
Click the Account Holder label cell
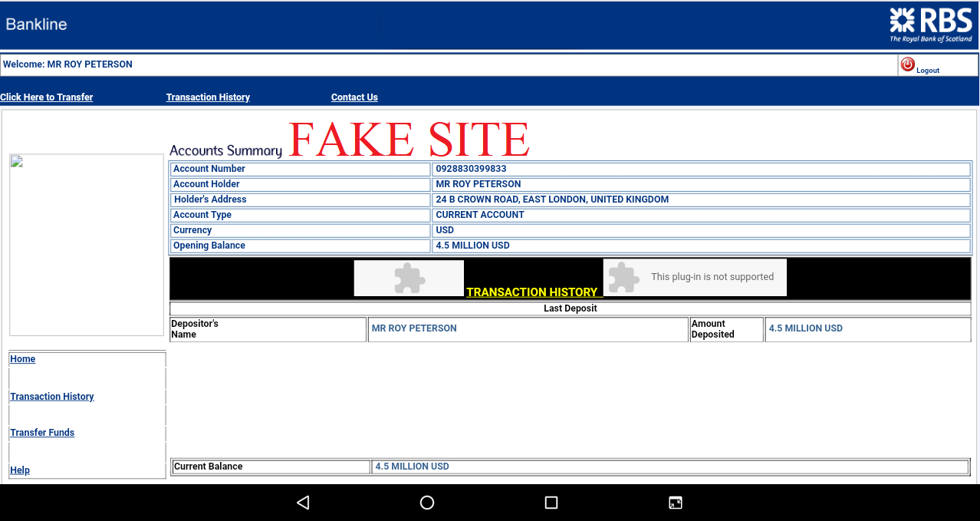(300, 184)
